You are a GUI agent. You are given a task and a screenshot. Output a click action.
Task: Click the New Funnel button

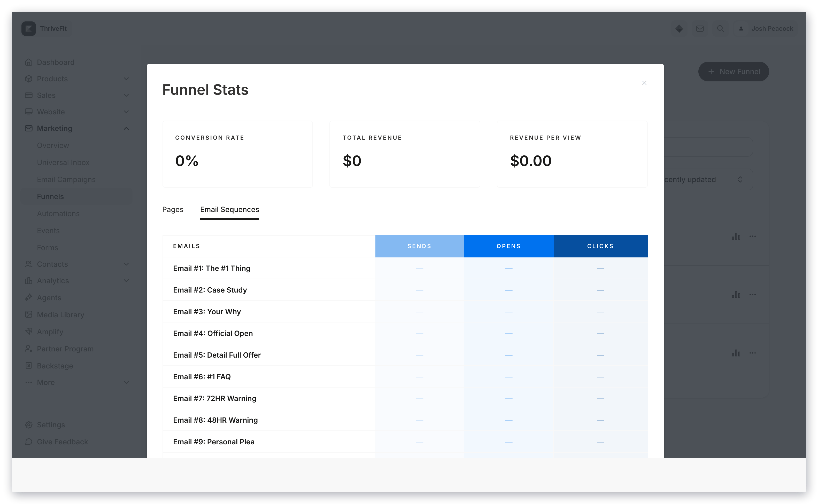pyautogui.click(x=733, y=71)
